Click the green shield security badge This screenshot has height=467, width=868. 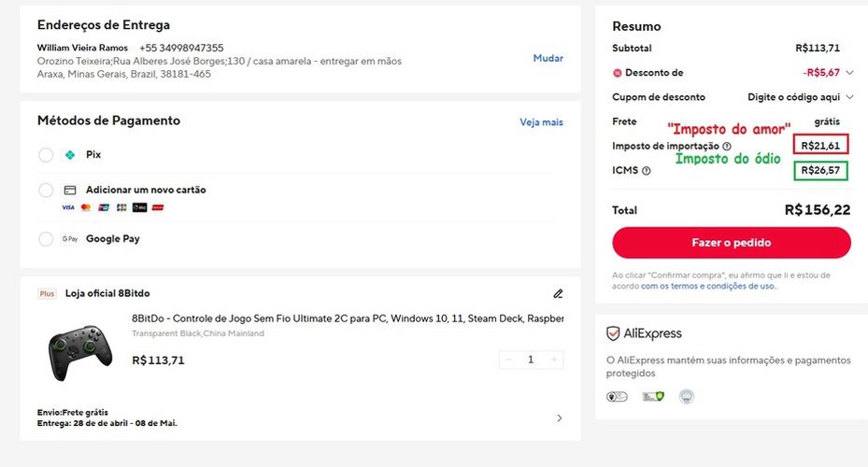pyautogui.click(x=653, y=397)
